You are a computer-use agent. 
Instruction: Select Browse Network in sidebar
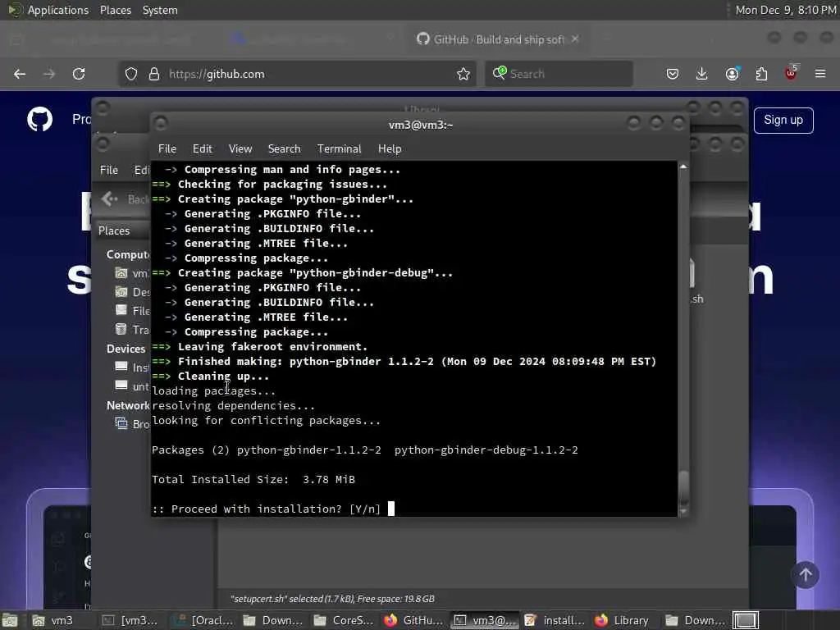[132, 424]
